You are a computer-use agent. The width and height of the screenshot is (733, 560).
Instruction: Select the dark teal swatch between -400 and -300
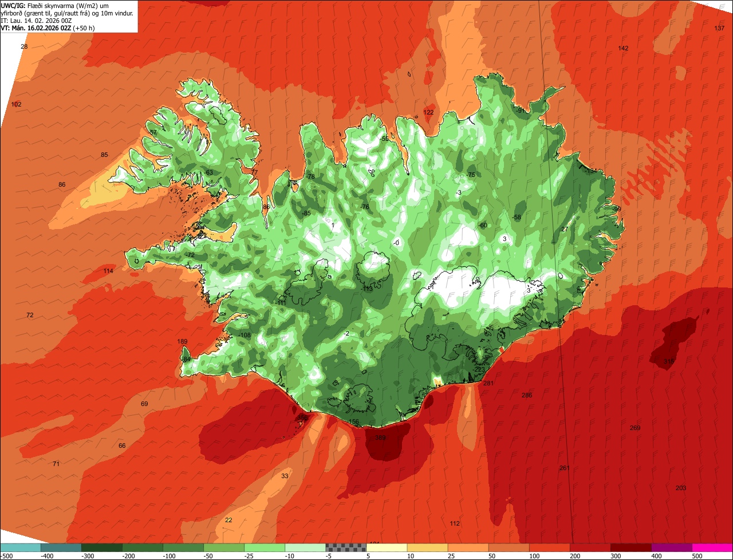tap(61, 547)
